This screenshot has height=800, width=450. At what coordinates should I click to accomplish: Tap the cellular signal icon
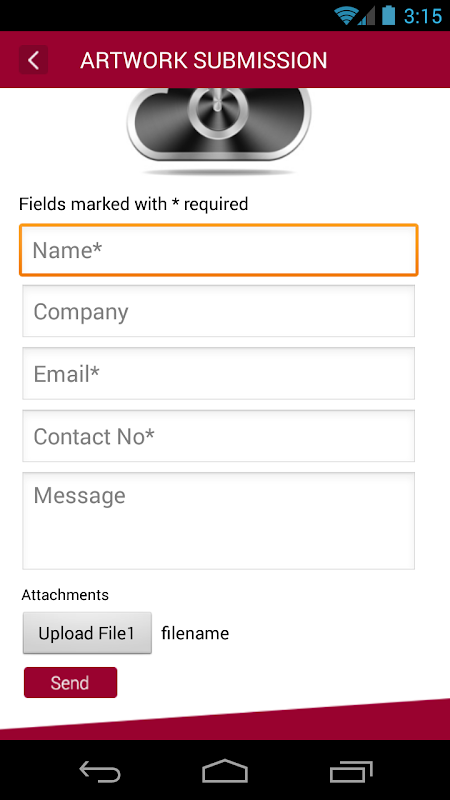[x=366, y=15]
